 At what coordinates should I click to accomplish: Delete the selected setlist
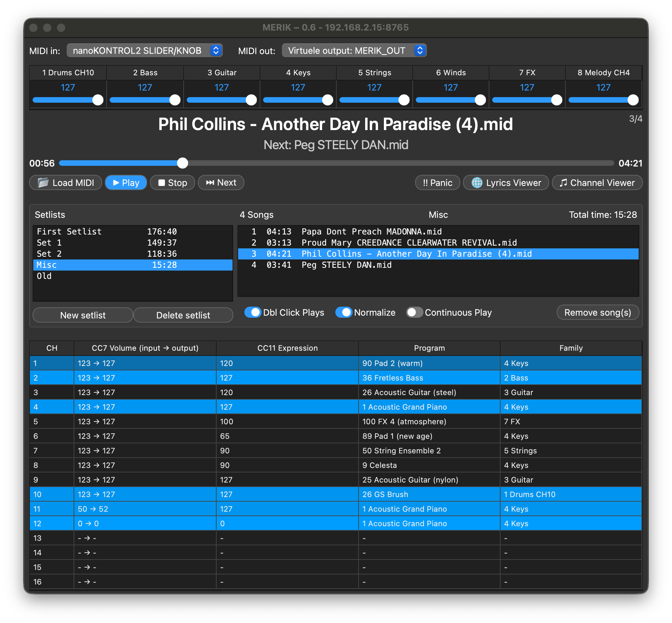(x=183, y=315)
